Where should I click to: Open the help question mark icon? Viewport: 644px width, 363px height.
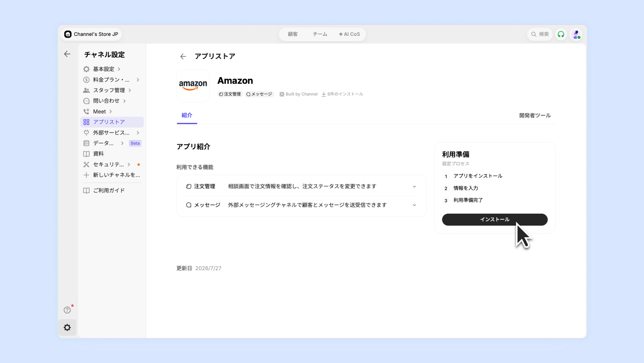point(67,310)
